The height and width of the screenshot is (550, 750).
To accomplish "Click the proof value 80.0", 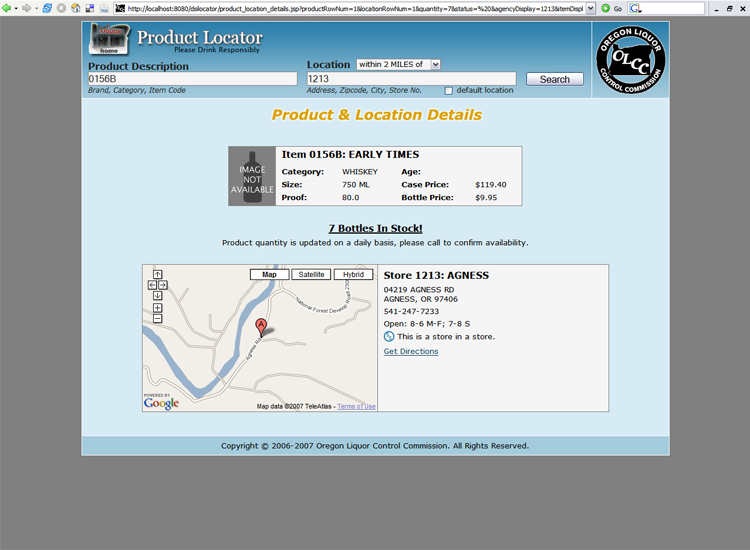I will tap(351, 198).
